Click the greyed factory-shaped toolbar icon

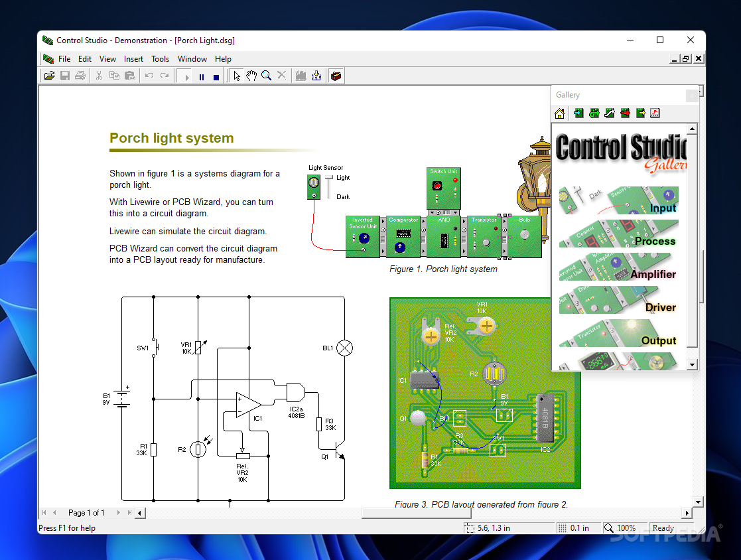click(301, 76)
